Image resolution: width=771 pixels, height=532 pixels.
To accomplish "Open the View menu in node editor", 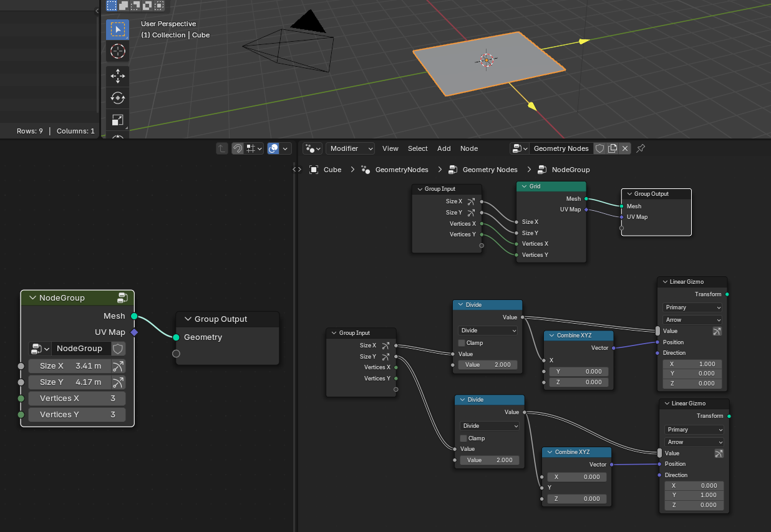I will [x=390, y=148].
